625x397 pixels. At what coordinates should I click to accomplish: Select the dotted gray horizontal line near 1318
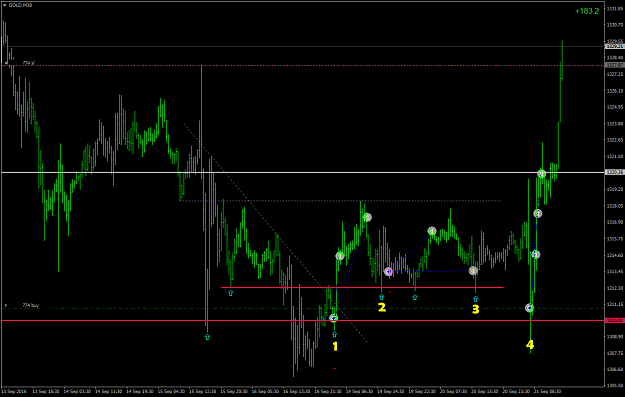point(340,200)
